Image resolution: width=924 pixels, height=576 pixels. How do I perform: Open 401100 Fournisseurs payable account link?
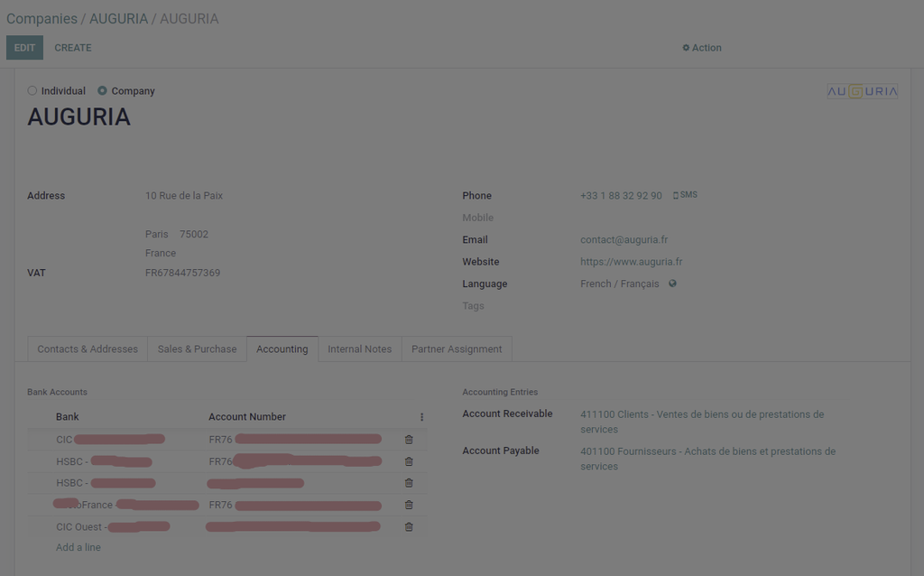(x=707, y=459)
